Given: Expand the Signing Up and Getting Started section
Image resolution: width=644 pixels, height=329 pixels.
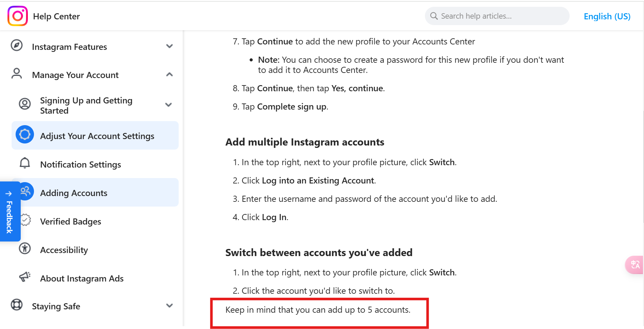Looking at the screenshot, I should coord(168,105).
